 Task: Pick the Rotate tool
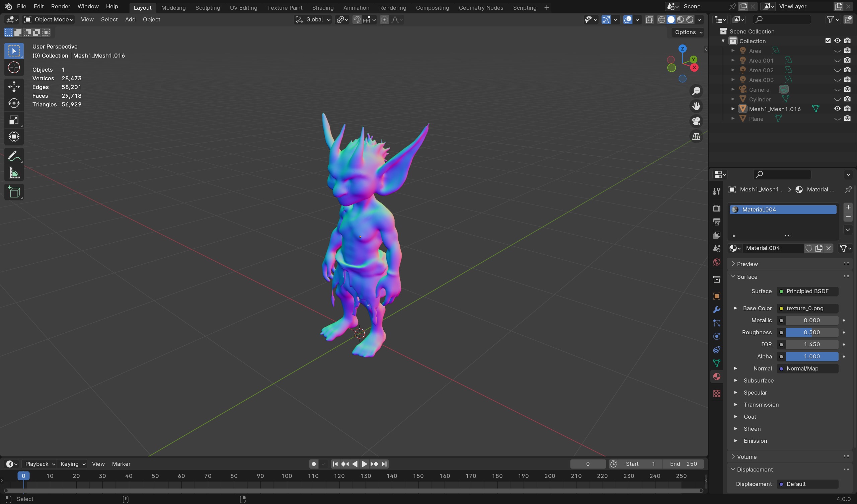14,103
